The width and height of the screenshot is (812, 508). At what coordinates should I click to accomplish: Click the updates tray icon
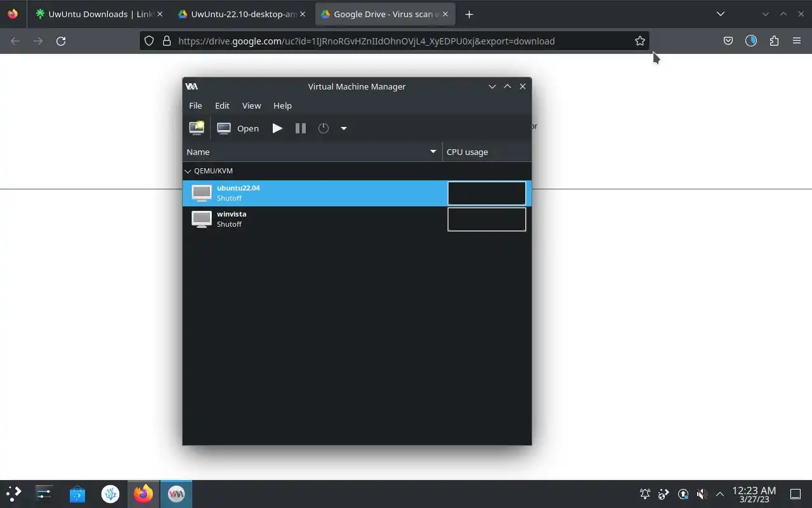click(x=683, y=494)
